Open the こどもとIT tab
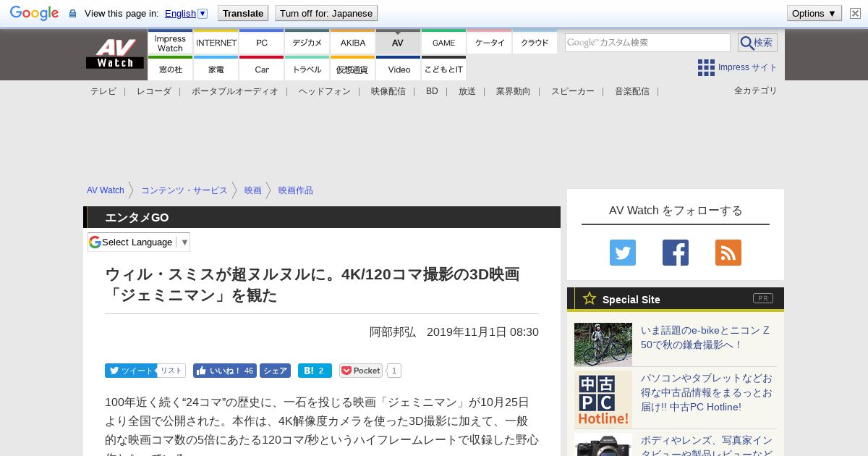This screenshot has height=456, width=868. (443, 69)
